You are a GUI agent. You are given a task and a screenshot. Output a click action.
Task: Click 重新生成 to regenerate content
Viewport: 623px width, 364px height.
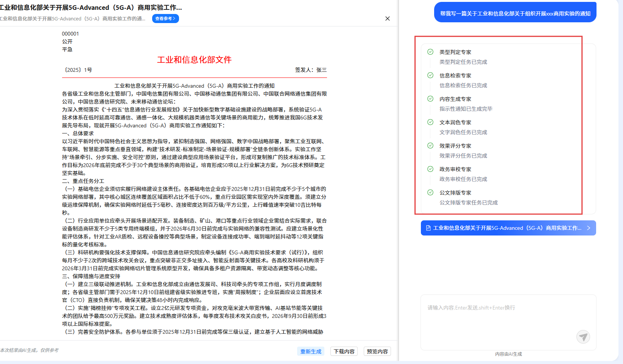(x=311, y=352)
